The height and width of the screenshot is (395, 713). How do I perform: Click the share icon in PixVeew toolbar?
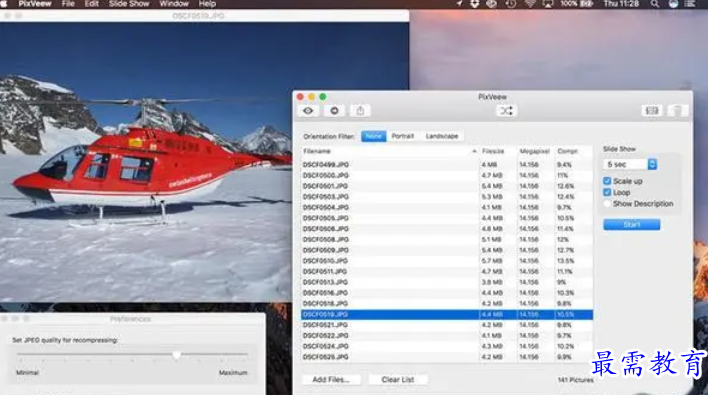click(360, 110)
